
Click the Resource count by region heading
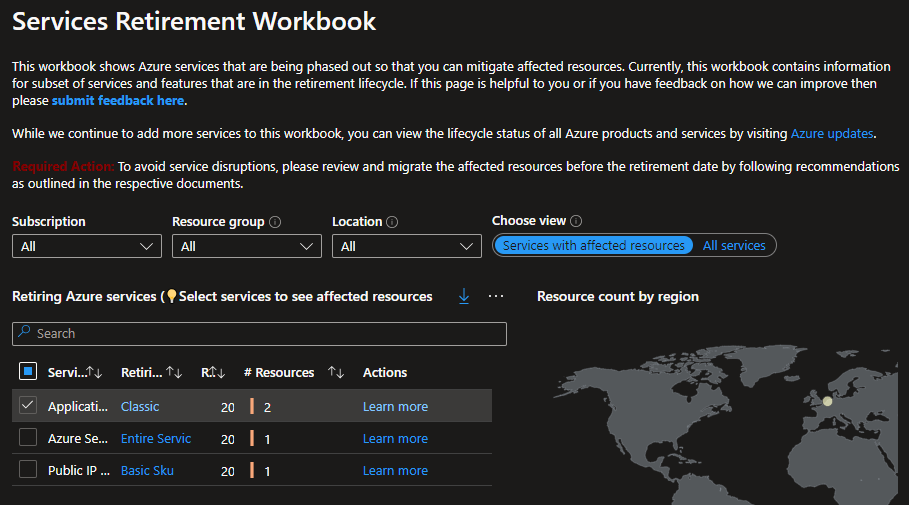point(618,296)
